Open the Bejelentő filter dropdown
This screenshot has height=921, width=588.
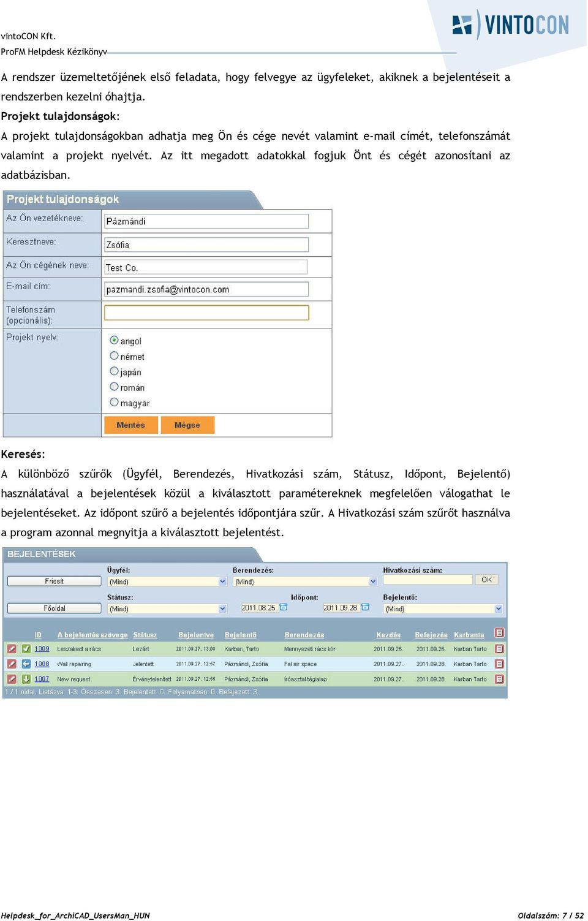pos(443,608)
